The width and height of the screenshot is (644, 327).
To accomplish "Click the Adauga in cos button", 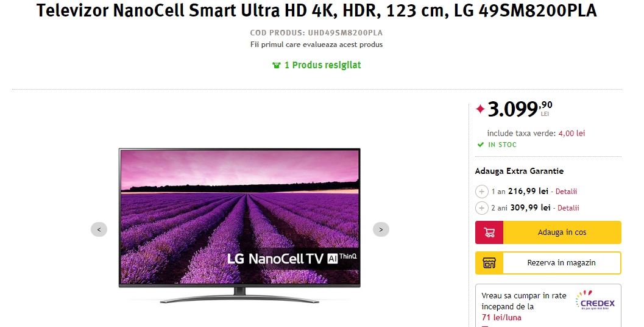I will [x=548, y=232].
